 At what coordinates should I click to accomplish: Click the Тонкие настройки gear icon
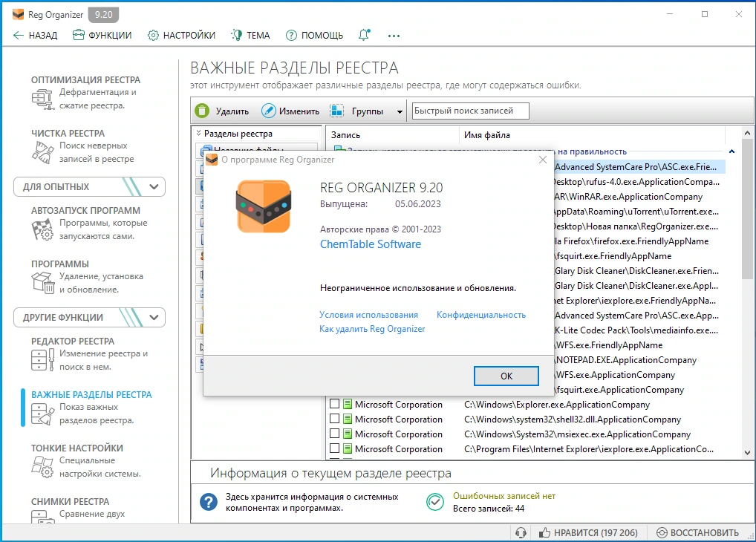43,467
